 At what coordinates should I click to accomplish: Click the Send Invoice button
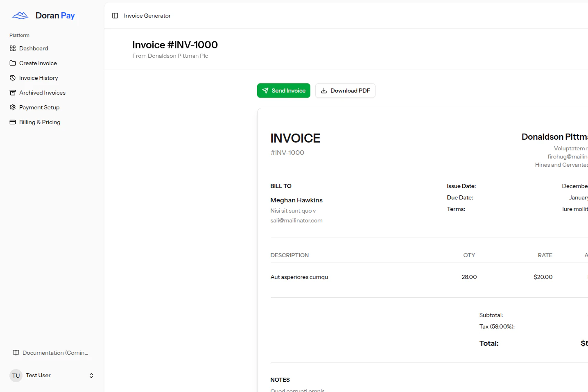click(283, 91)
